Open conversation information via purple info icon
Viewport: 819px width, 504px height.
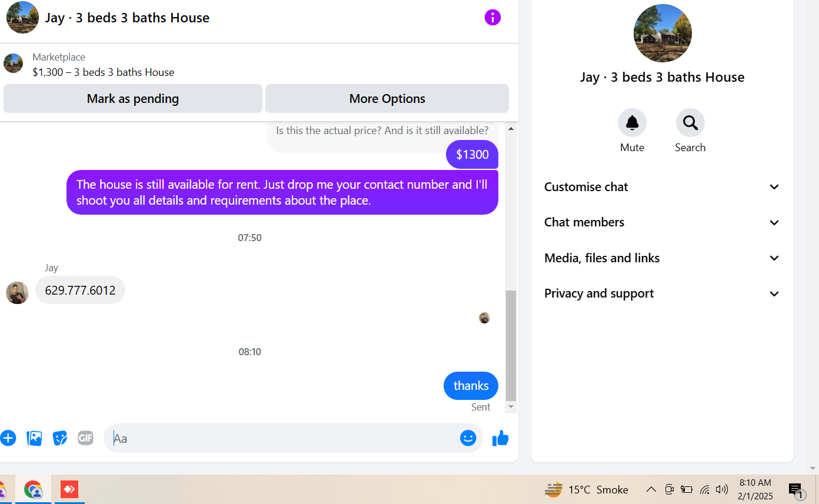[x=492, y=18]
